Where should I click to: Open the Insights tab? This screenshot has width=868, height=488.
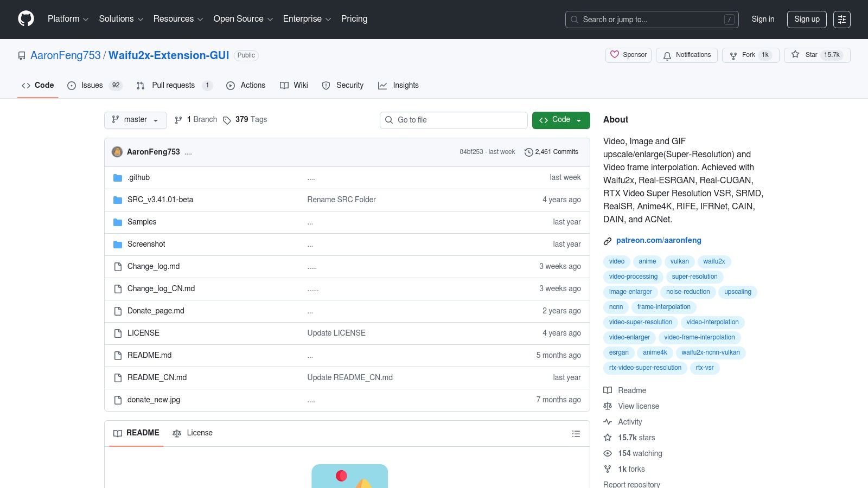point(399,85)
